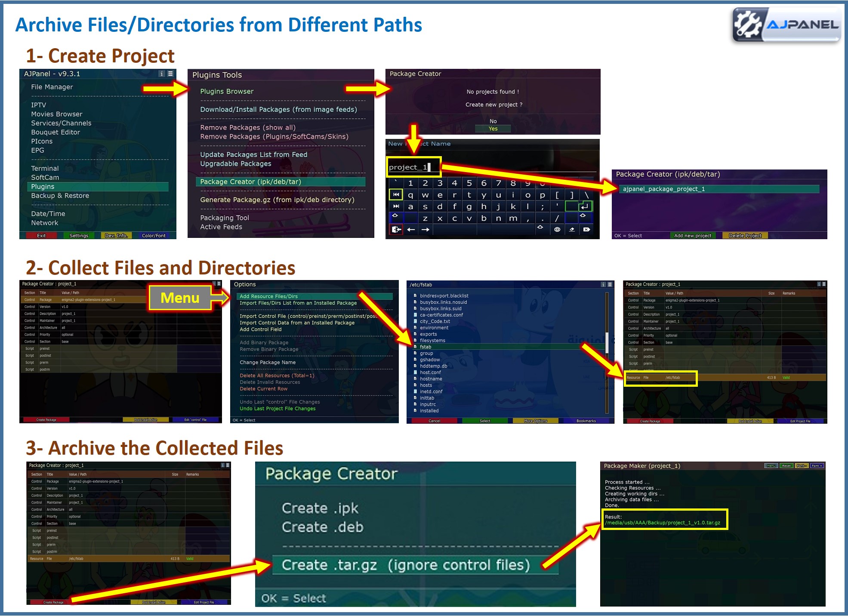Click the skip-to-start cursor key
Image resolution: width=848 pixels, height=616 pixels.
[x=396, y=195]
